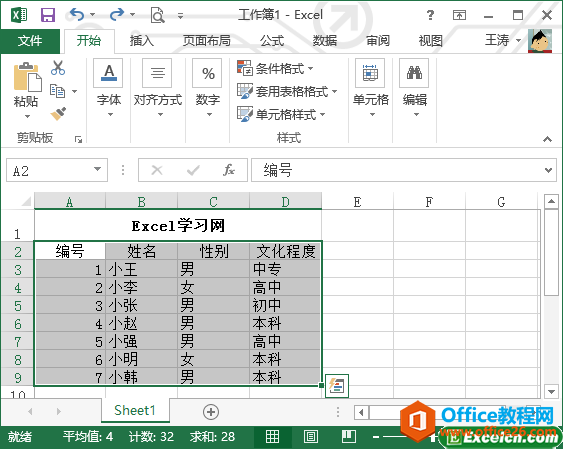Open the 王涛 account menu
563x449 pixels.
tap(502, 40)
